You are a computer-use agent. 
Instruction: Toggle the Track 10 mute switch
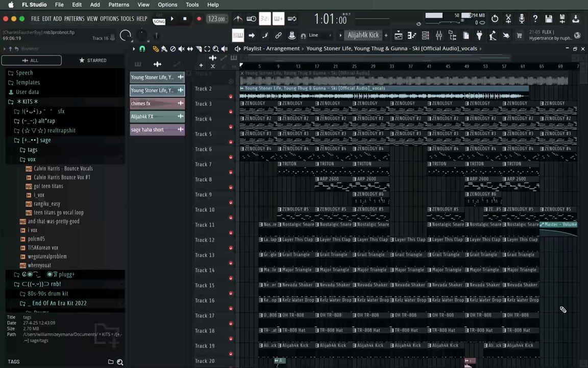tap(231, 217)
